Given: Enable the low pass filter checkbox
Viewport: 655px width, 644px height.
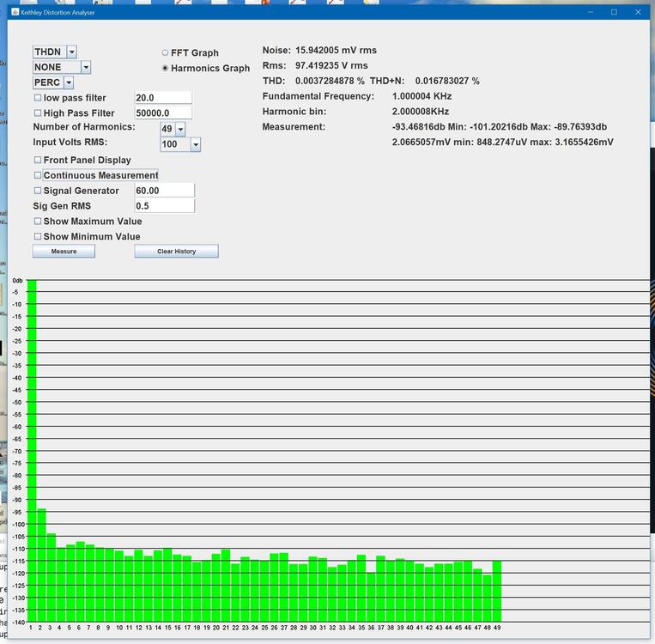Looking at the screenshot, I should [38, 98].
